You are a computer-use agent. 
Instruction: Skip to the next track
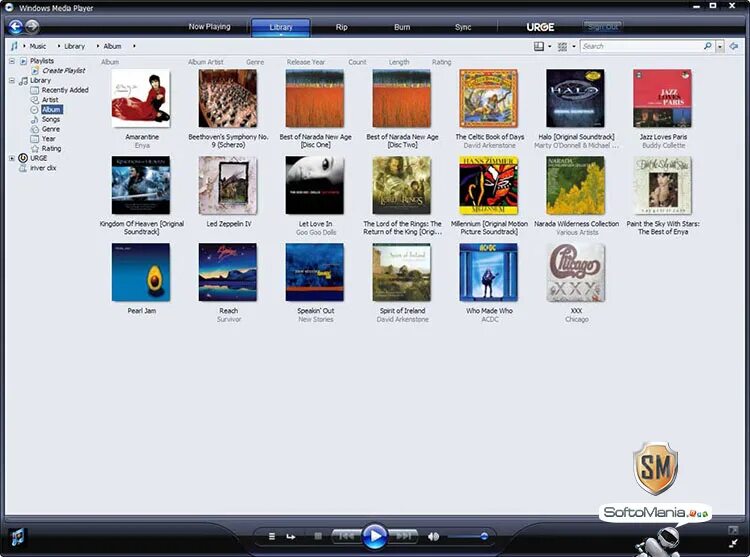(x=403, y=536)
